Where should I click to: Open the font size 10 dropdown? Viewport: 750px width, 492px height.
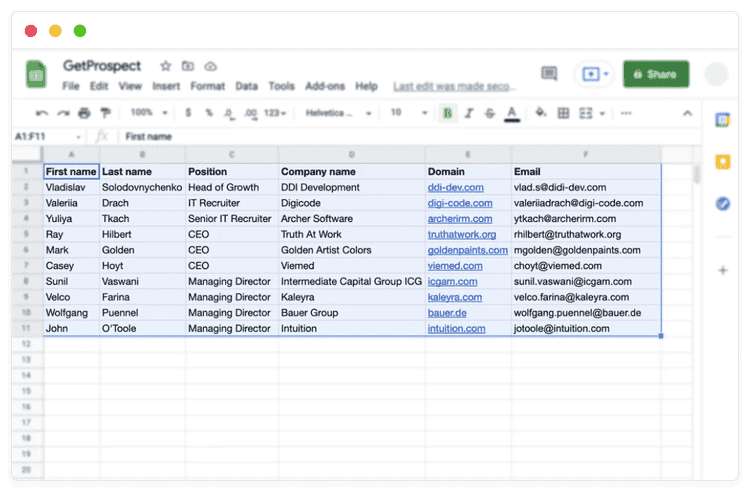[408, 113]
